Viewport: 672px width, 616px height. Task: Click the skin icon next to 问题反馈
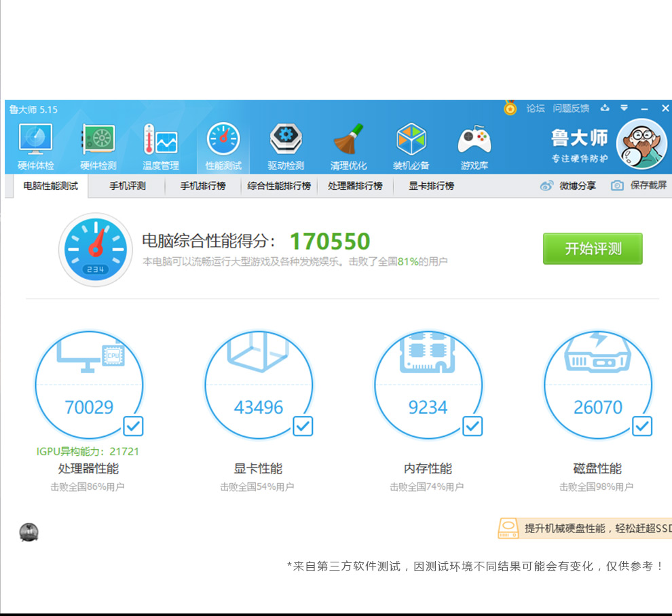605,108
